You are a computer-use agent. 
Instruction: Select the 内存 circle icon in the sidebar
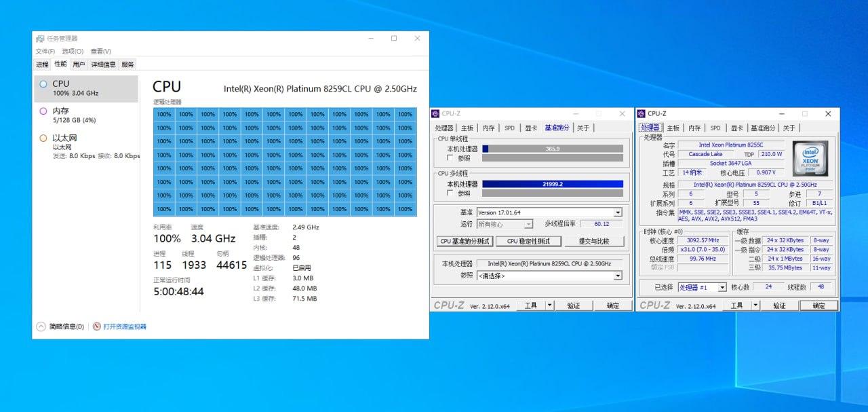click(x=43, y=111)
